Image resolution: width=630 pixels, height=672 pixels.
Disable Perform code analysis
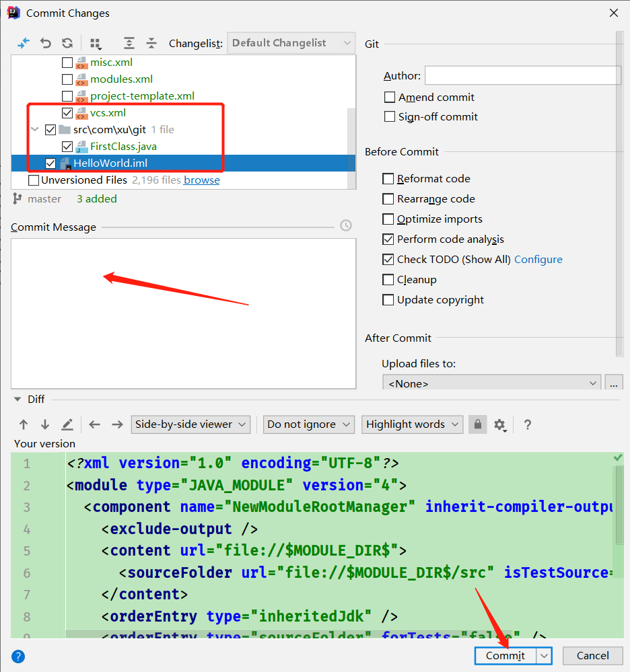pos(388,239)
